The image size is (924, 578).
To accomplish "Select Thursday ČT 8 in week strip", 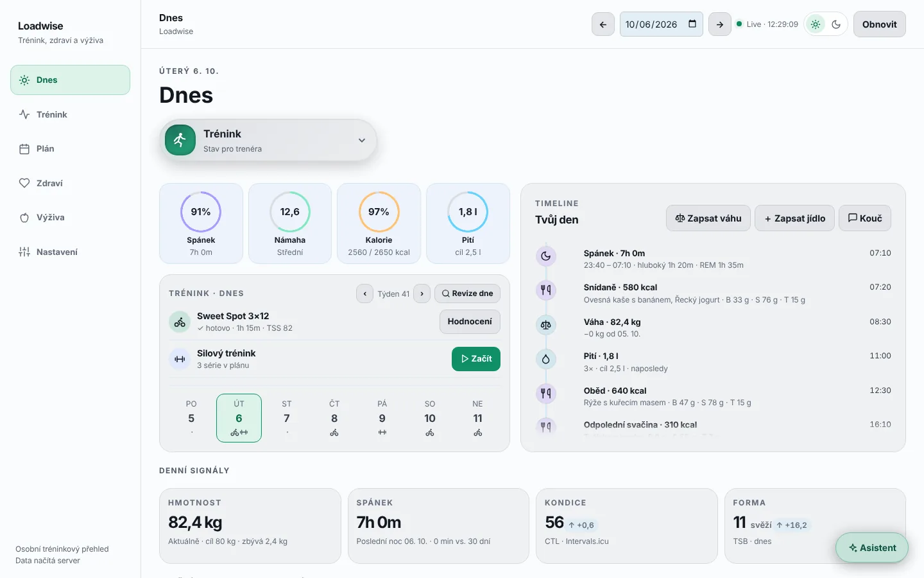I will pyautogui.click(x=334, y=418).
